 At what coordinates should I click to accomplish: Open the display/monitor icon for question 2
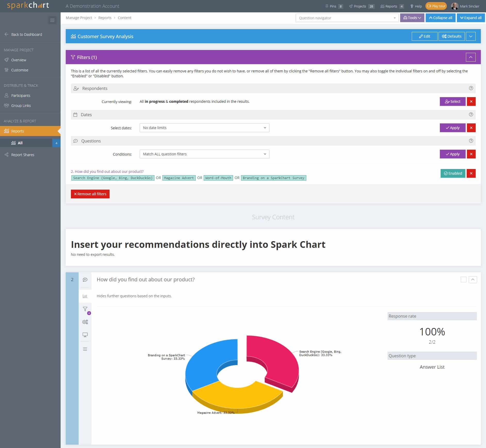(85, 335)
